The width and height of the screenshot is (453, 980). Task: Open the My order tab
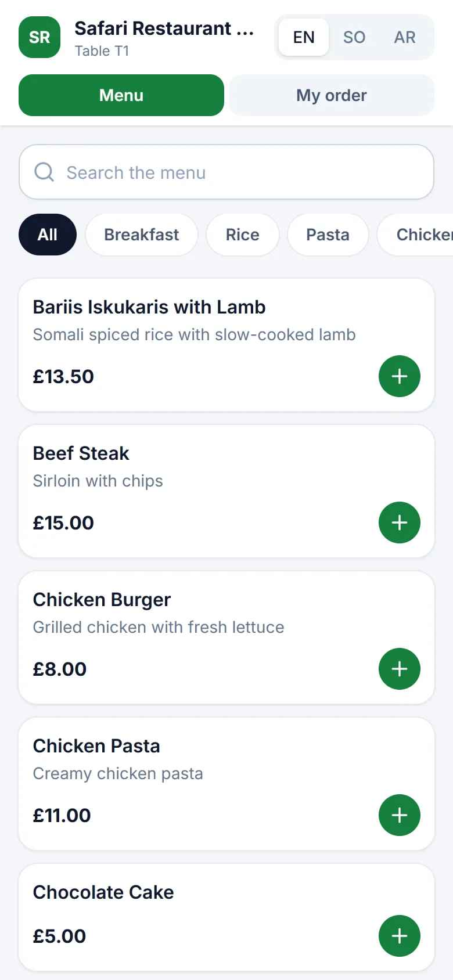click(x=332, y=95)
